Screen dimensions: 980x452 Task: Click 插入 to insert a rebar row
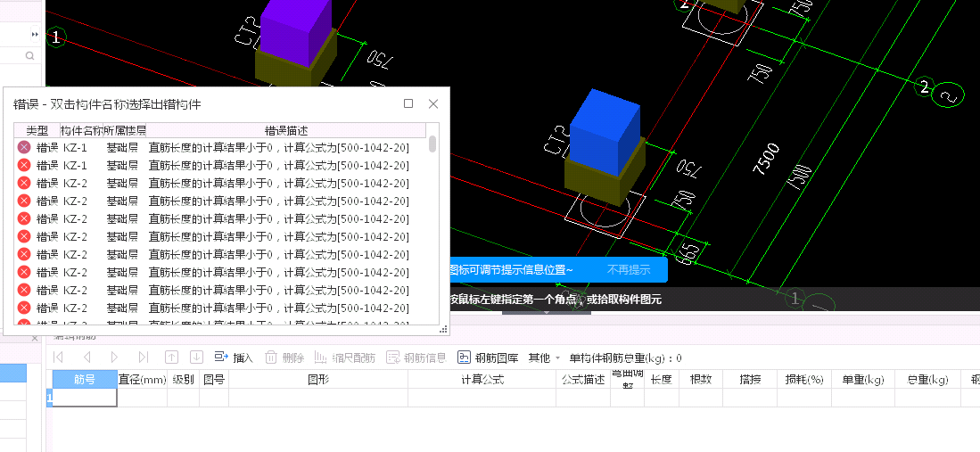click(x=233, y=357)
